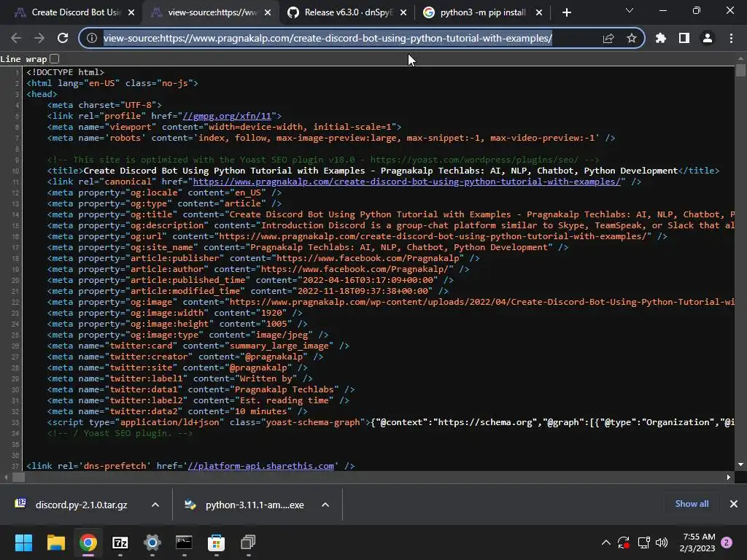Viewport: 747px width, 560px height.
Task: Click the 'meta charset="UTF-8"' line
Action: [x=104, y=105]
